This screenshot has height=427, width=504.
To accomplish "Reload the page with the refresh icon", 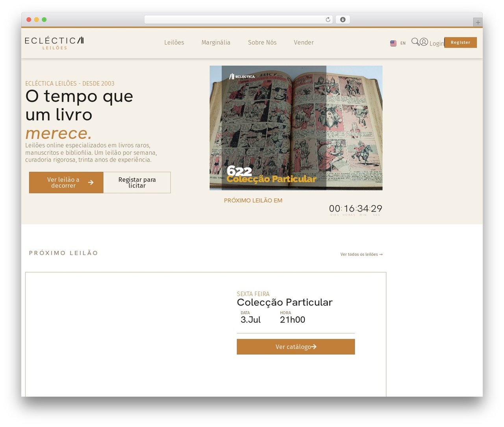I will click(x=328, y=20).
